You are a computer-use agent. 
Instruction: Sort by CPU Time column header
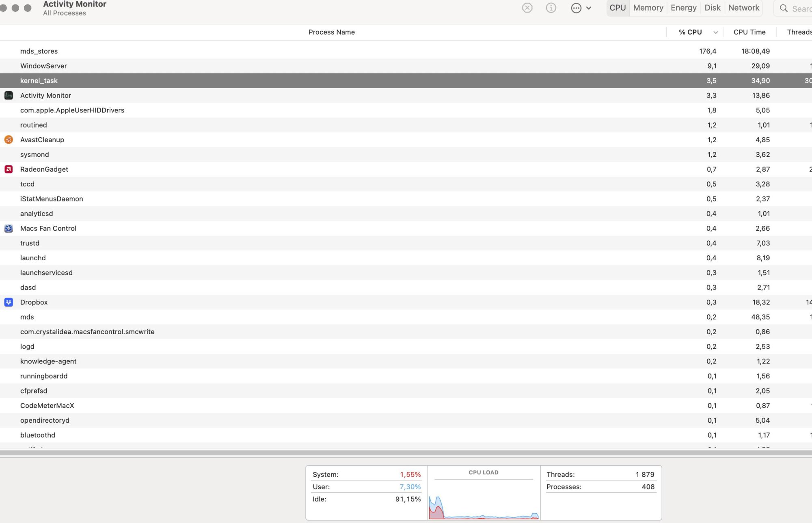click(x=749, y=32)
